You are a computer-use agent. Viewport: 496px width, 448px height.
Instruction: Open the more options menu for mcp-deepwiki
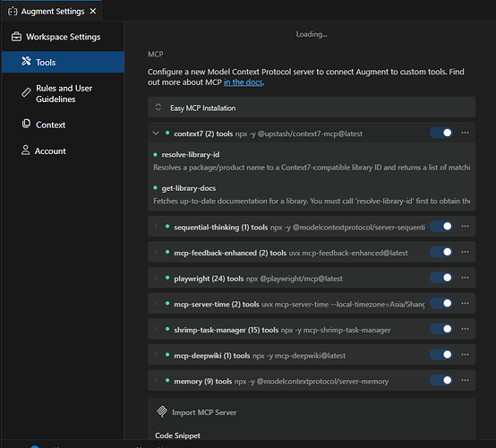[x=465, y=354]
